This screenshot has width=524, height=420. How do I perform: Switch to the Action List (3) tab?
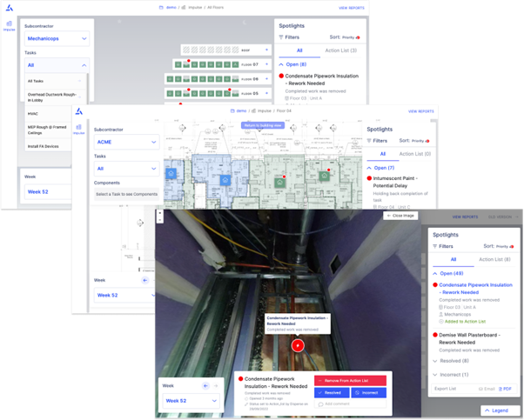341,50
